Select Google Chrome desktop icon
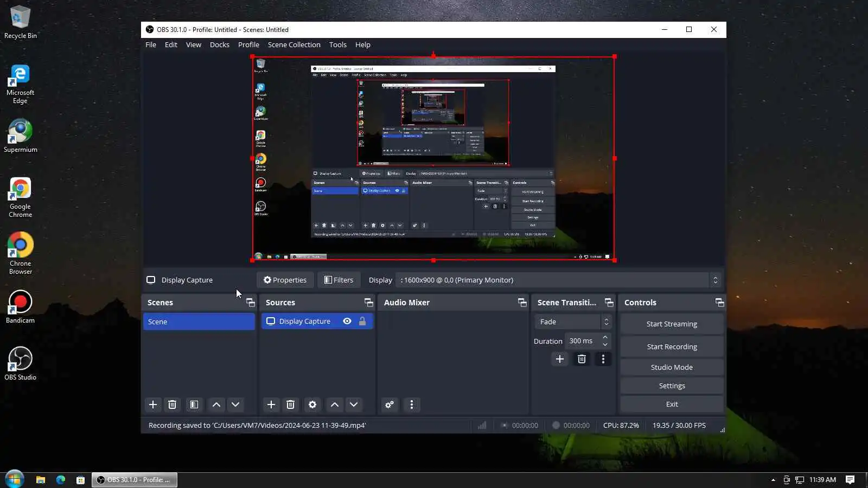868x488 pixels. (x=20, y=197)
